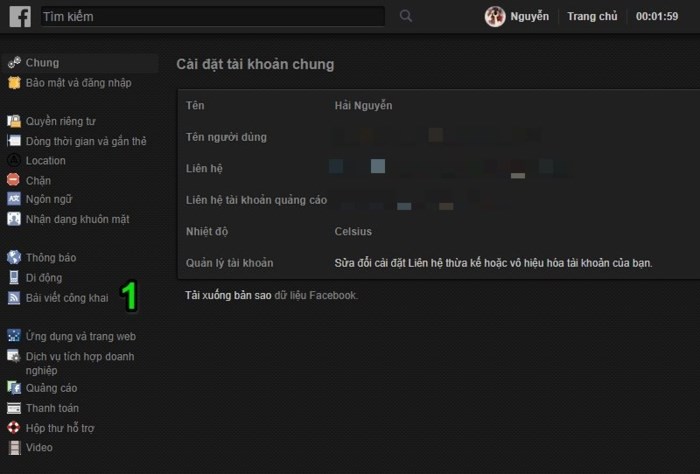Click the Video film icon
This screenshot has height=474, width=700.
(x=14, y=448)
